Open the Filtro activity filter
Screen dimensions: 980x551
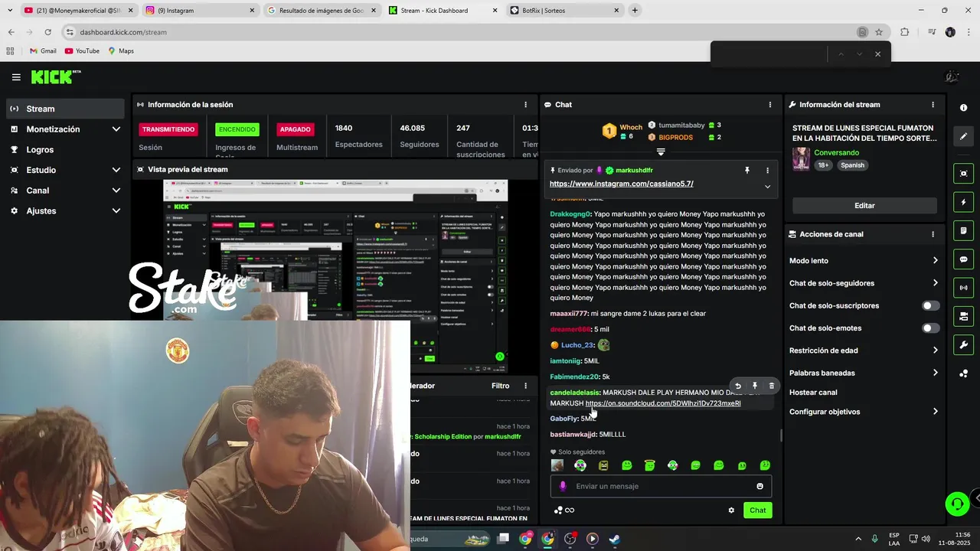(500, 386)
